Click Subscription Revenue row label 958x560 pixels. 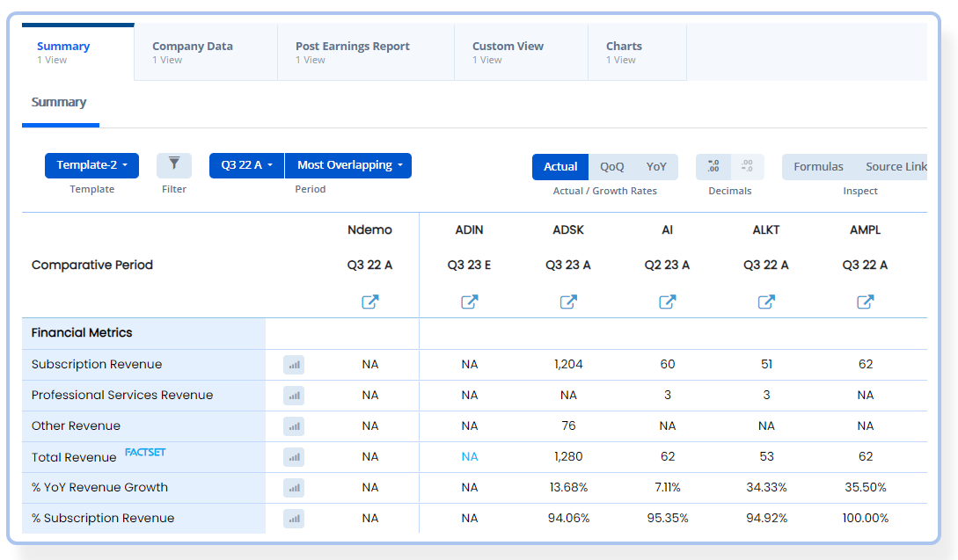click(x=97, y=365)
